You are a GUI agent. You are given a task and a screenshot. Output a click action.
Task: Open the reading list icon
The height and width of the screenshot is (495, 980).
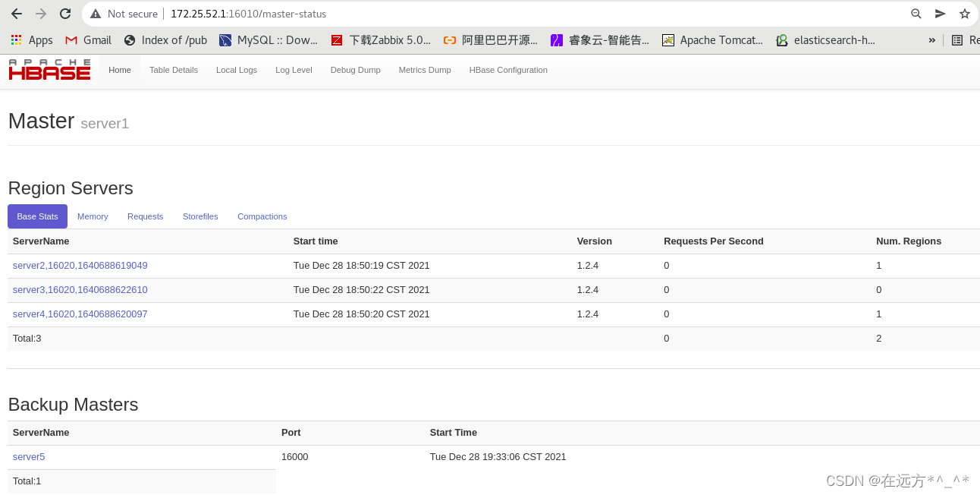tap(957, 40)
